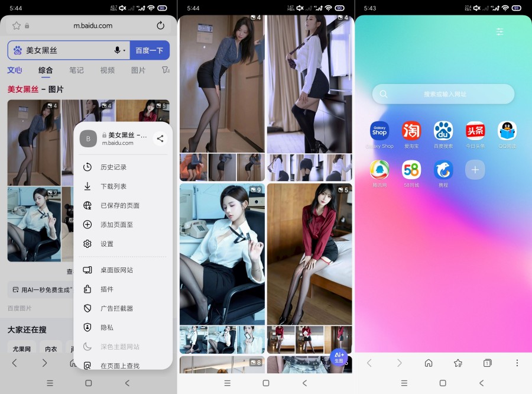
Task: Open the Taobao shortcut icon
Action: [411, 131]
